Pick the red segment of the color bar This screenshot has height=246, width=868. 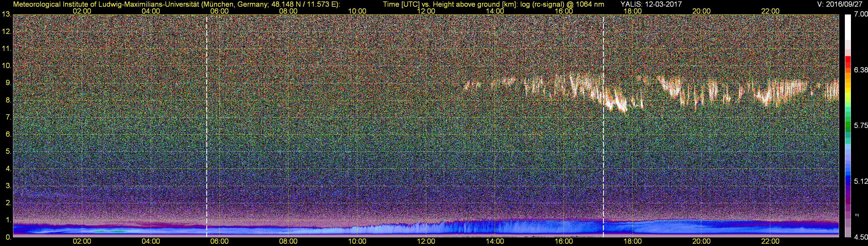(848, 62)
